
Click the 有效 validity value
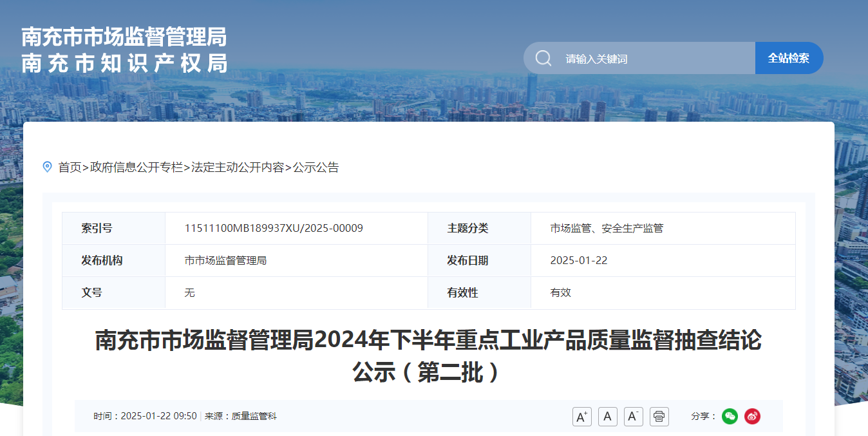click(561, 292)
